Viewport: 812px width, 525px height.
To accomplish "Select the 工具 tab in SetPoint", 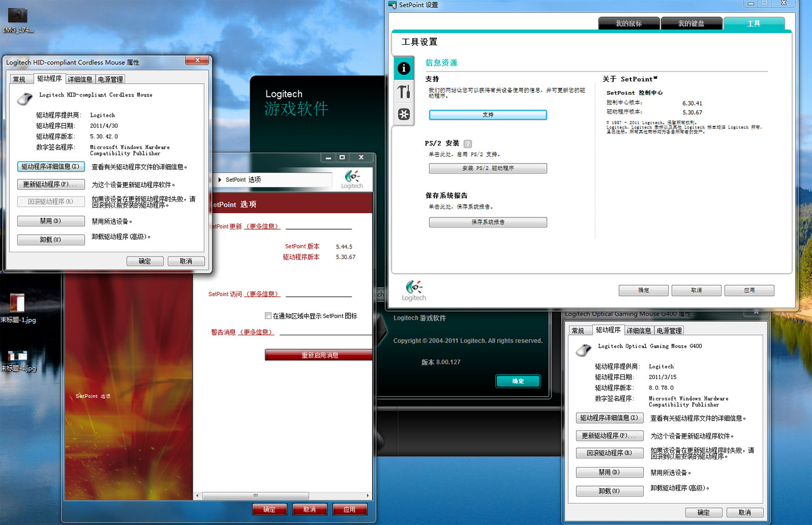I will pyautogui.click(x=754, y=23).
